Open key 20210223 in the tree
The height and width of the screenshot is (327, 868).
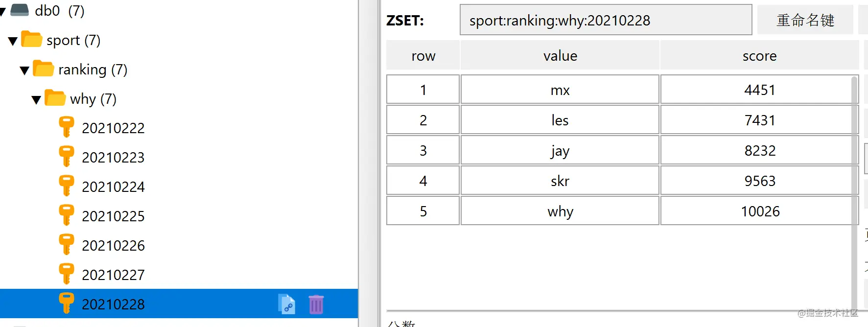pos(113,157)
